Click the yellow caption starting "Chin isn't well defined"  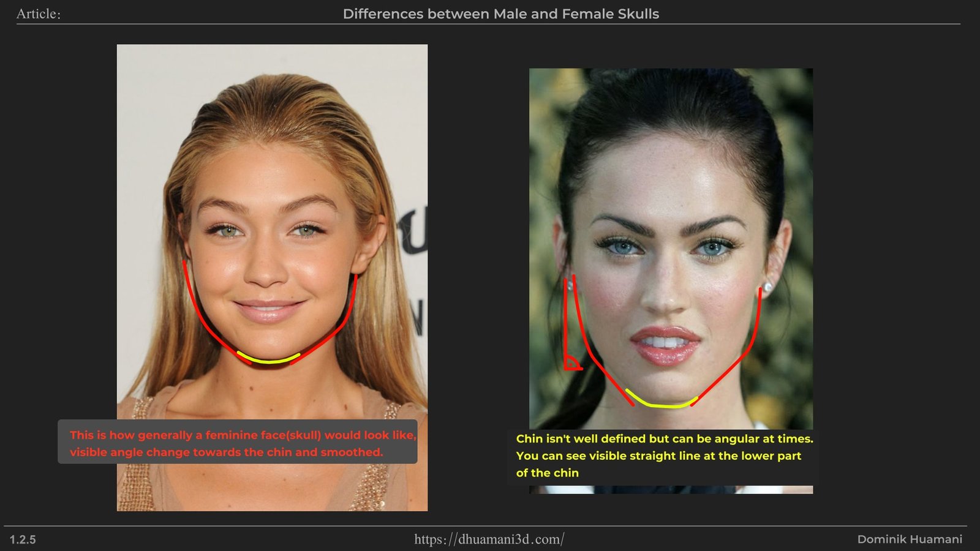pos(664,439)
